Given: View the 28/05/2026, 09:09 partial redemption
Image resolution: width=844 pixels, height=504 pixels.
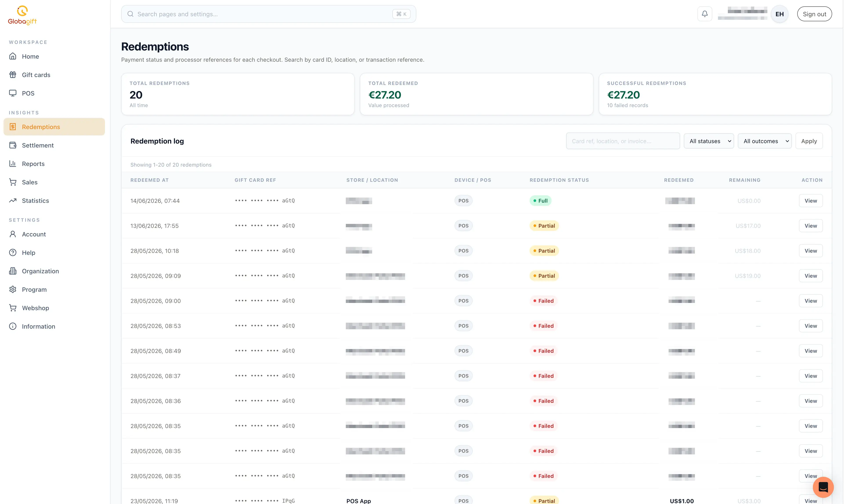Looking at the screenshot, I should point(811,276).
